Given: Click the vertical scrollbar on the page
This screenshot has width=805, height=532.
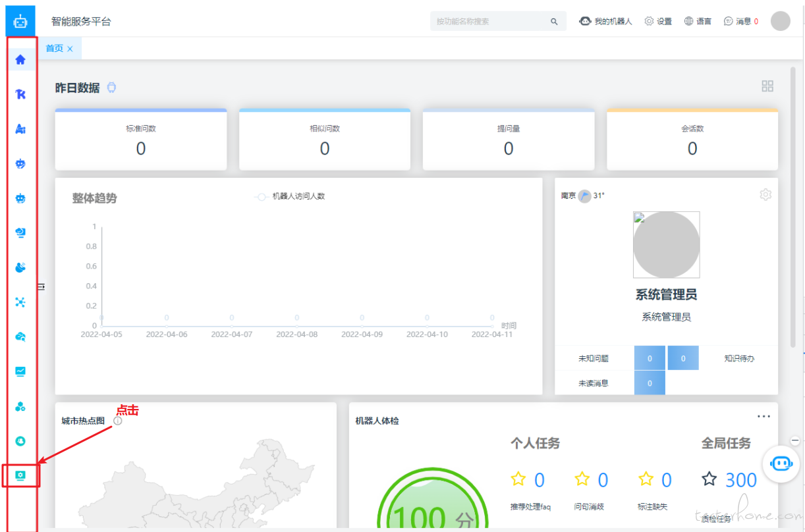Looking at the screenshot, I should click(x=792, y=207).
